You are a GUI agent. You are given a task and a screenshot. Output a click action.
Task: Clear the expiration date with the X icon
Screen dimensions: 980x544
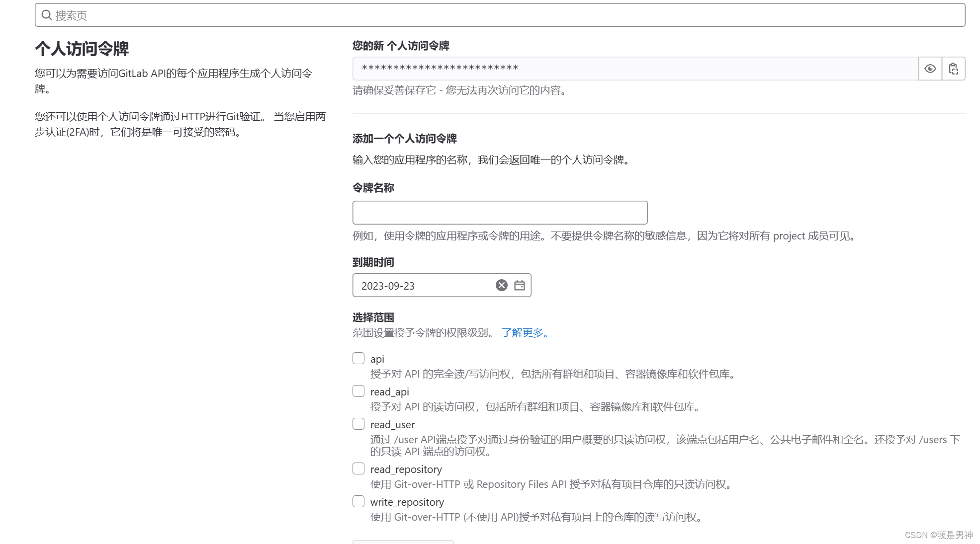[x=501, y=285]
